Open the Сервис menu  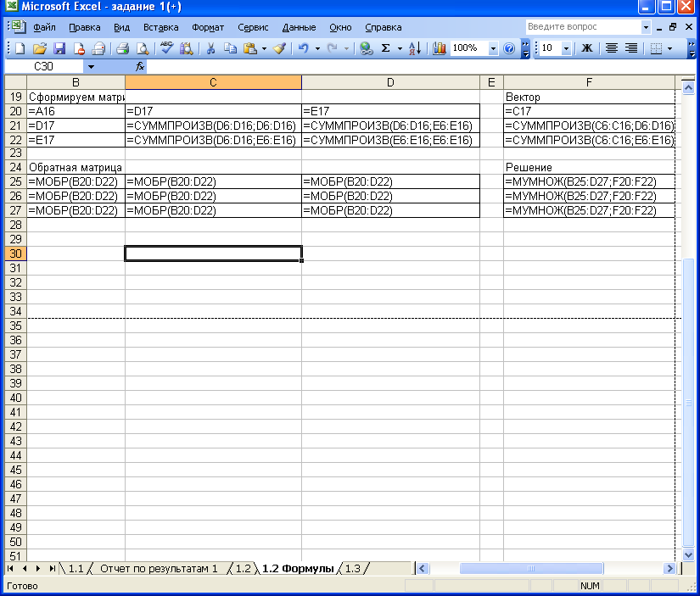[x=253, y=27]
